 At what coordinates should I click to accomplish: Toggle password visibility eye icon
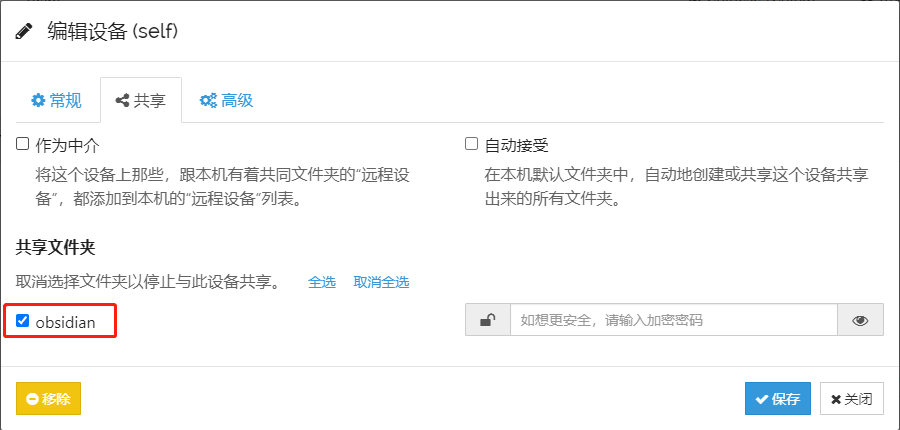(x=860, y=320)
